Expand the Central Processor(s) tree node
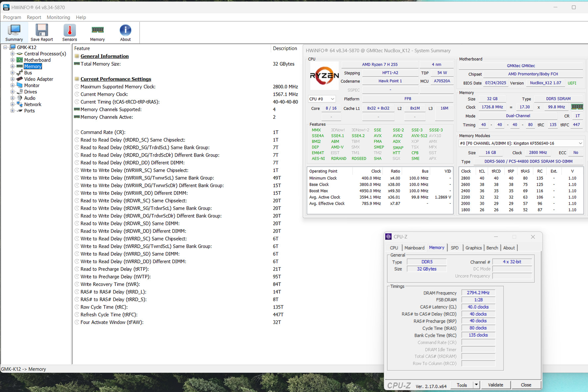Screen dimensions: 588x392 tap(12, 54)
